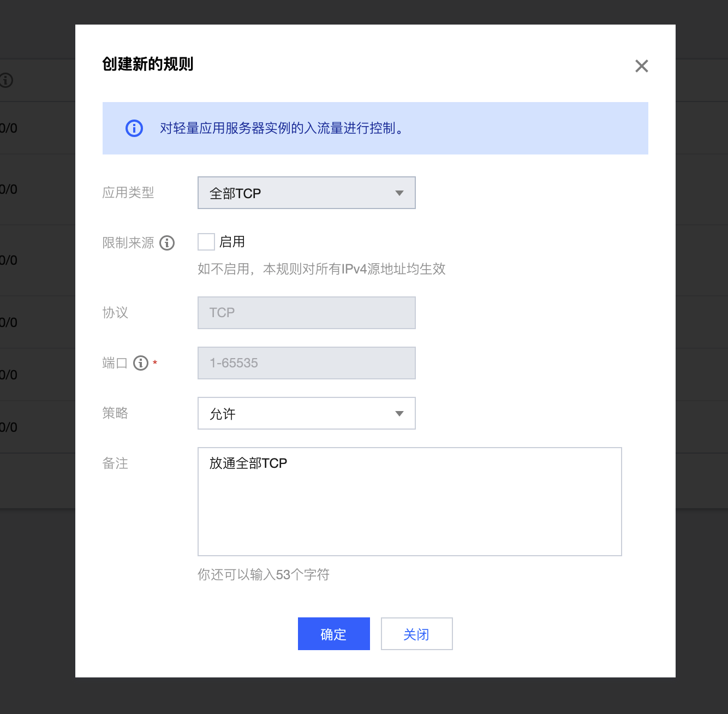Click the 端口 field label
Screen dimensions: 728x714
[x=115, y=363]
